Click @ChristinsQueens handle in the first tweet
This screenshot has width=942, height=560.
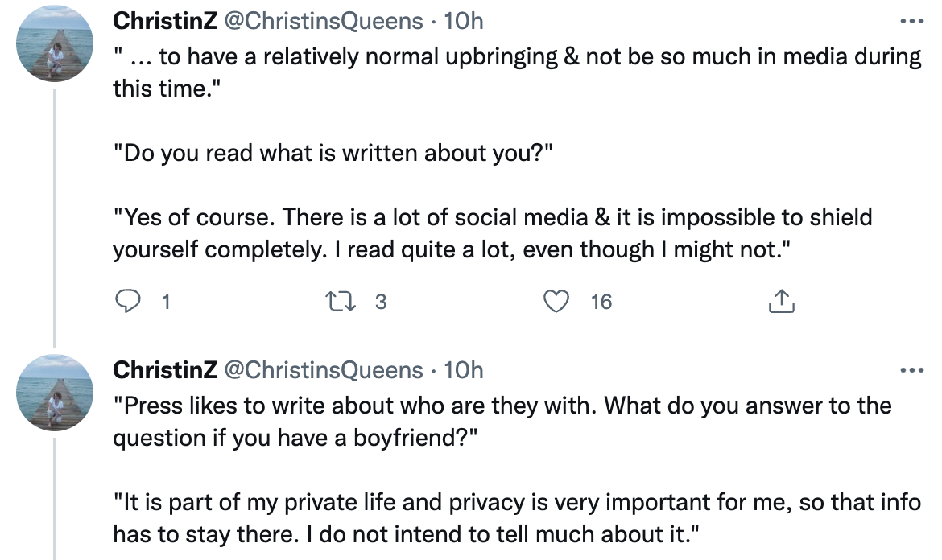click(322, 20)
